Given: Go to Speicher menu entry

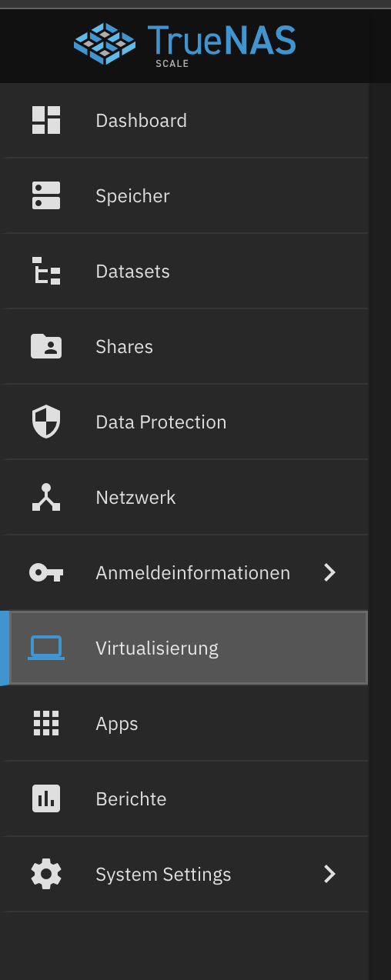Looking at the screenshot, I should point(185,196).
